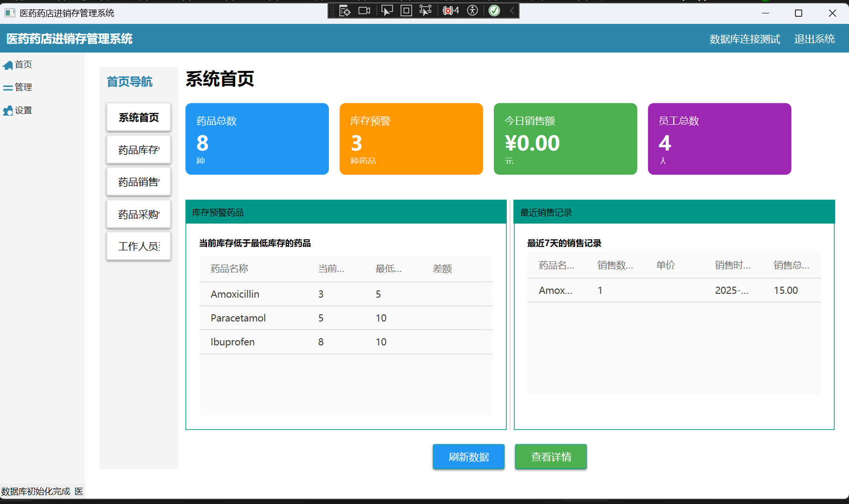This screenshot has height=504, width=849.
Task: Go to the 药品库存 page
Action: (139, 150)
